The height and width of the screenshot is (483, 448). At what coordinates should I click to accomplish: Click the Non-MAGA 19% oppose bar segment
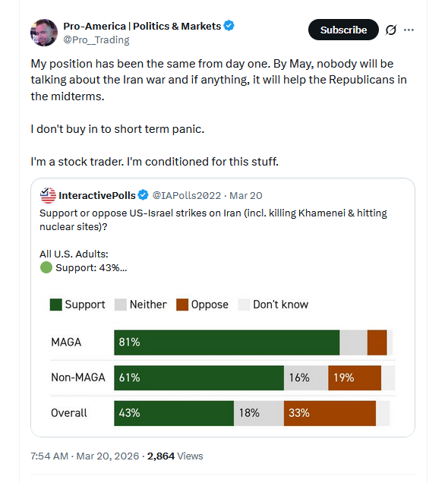click(355, 378)
